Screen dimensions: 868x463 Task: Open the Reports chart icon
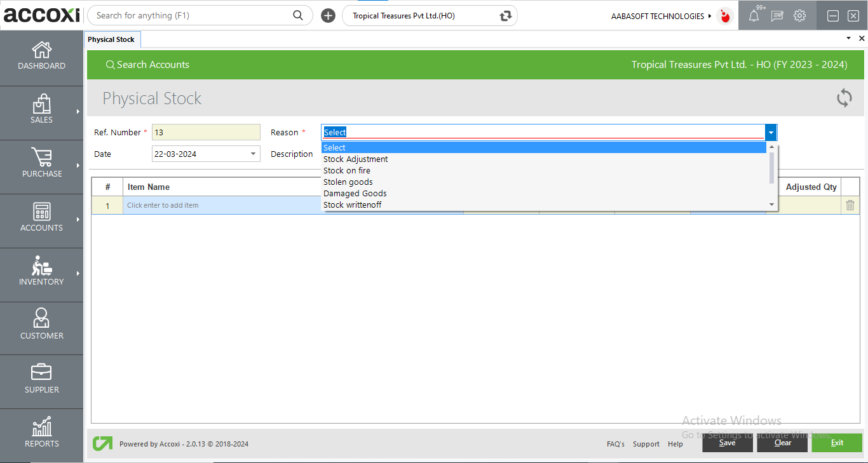click(41, 427)
